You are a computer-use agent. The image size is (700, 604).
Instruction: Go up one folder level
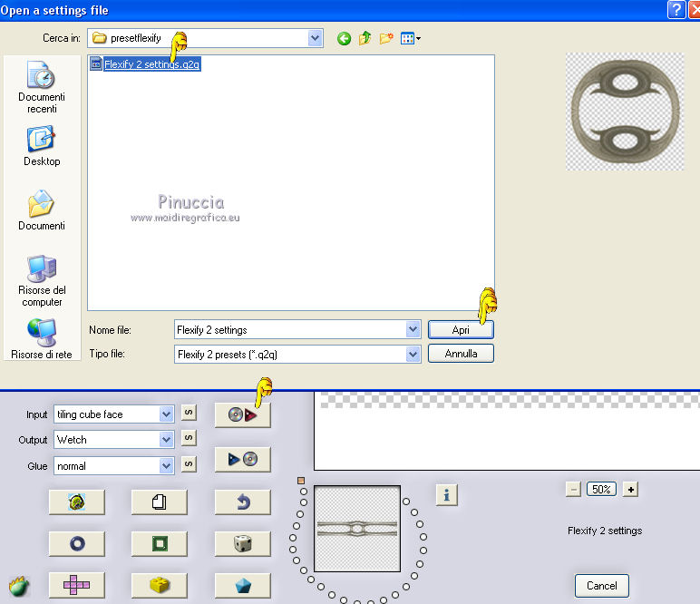tap(365, 38)
